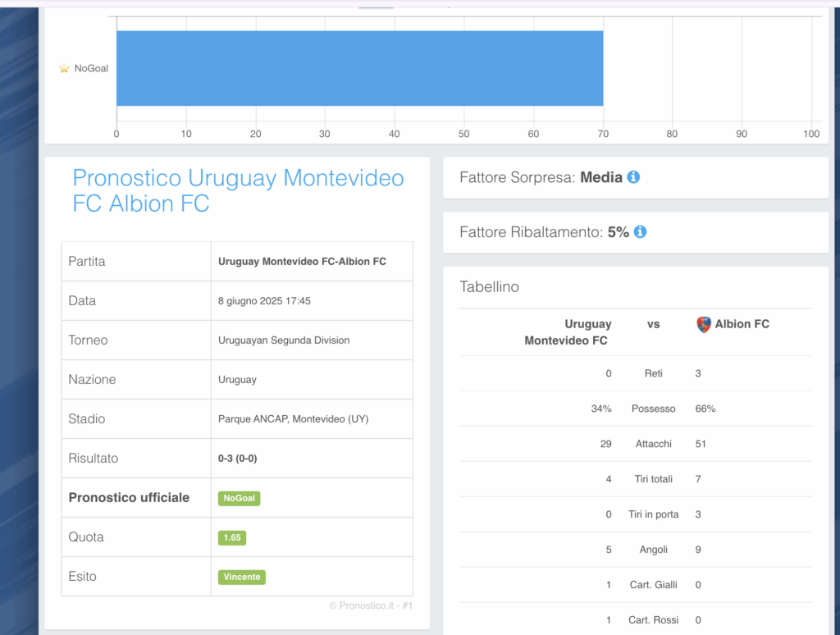This screenshot has width=840, height=635.
Task: Click the blue NoGoal probability bar
Action: click(360, 68)
